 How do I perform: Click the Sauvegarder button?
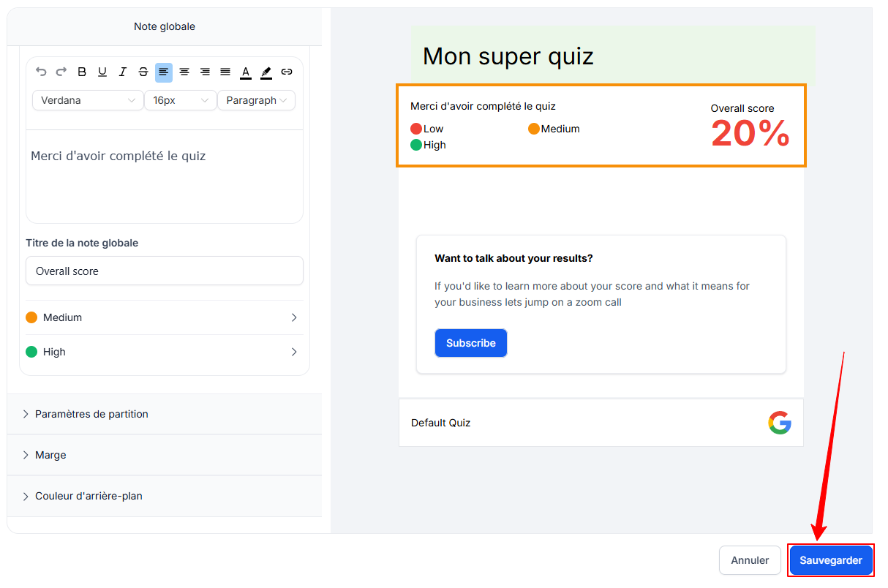[x=831, y=560]
